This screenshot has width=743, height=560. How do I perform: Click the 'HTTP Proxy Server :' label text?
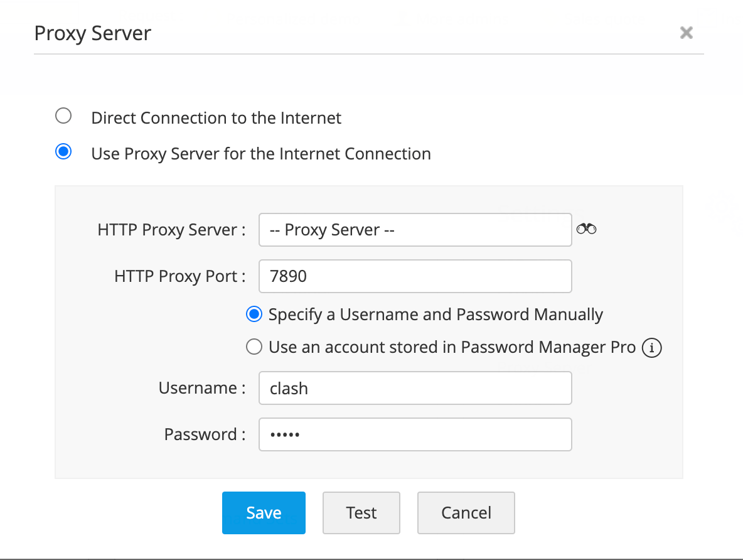171,230
